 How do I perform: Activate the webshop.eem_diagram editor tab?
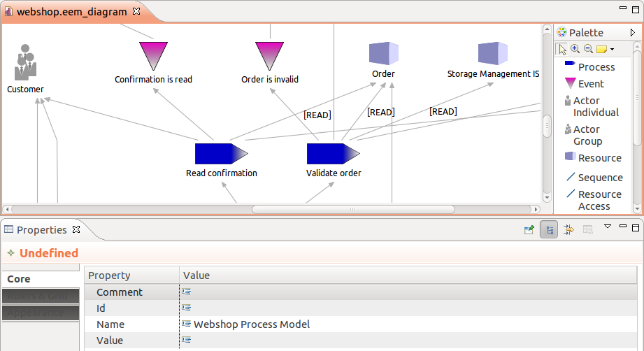(72, 11)
